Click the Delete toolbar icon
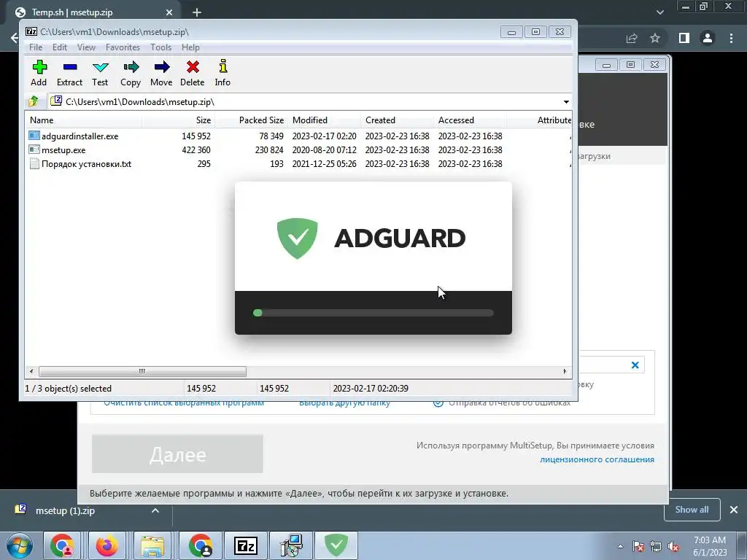 pos(193,67)
